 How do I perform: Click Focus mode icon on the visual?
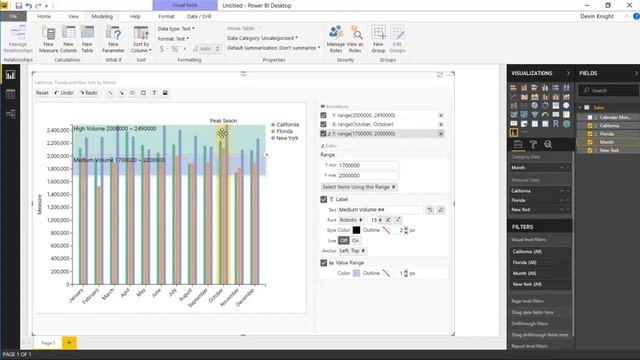[440, 75]
